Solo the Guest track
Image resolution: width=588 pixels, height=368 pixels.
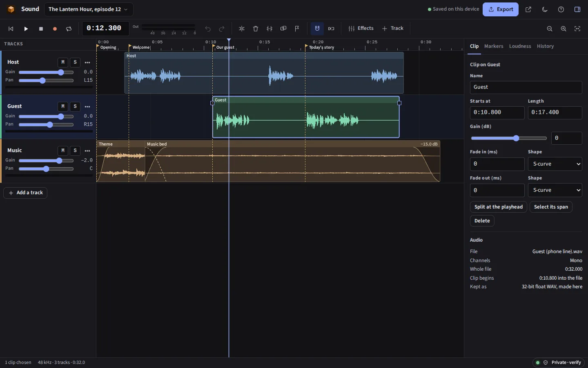(x=75, y=106)
